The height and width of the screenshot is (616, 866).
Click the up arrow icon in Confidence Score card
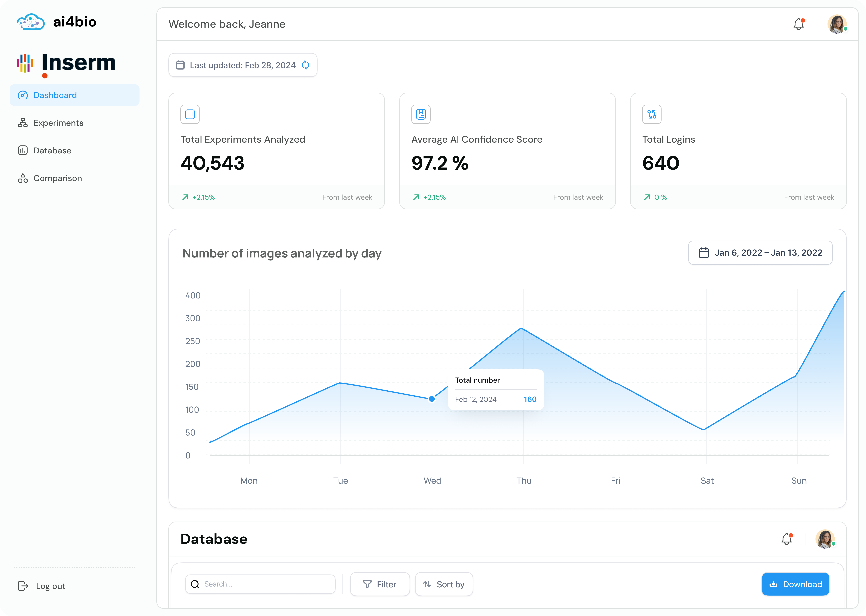tap(416, 197)
